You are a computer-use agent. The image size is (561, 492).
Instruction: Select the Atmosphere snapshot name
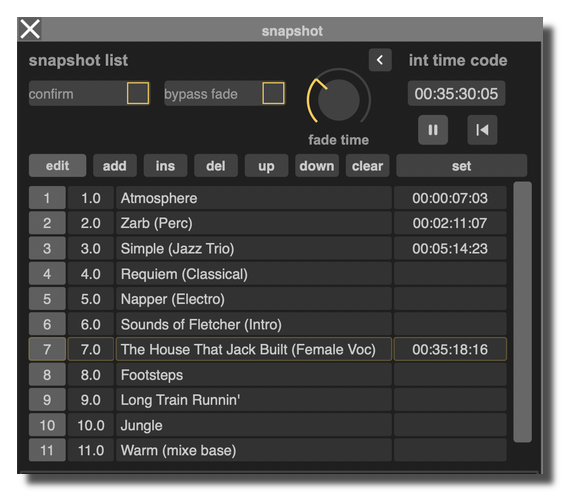254,198
